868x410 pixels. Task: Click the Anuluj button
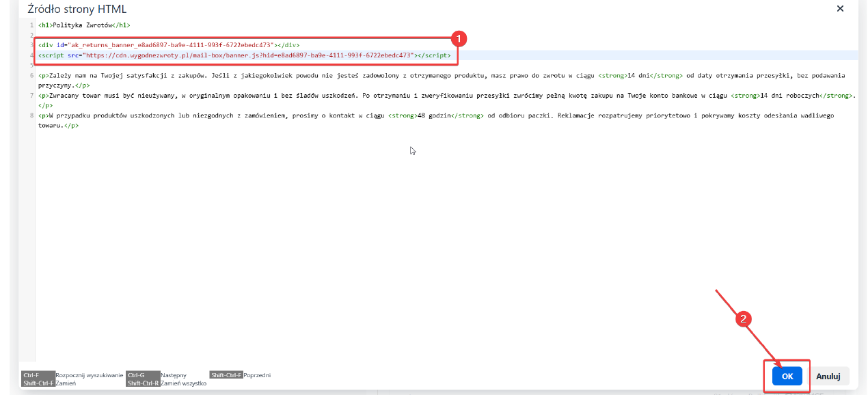[x=828, y=376]
